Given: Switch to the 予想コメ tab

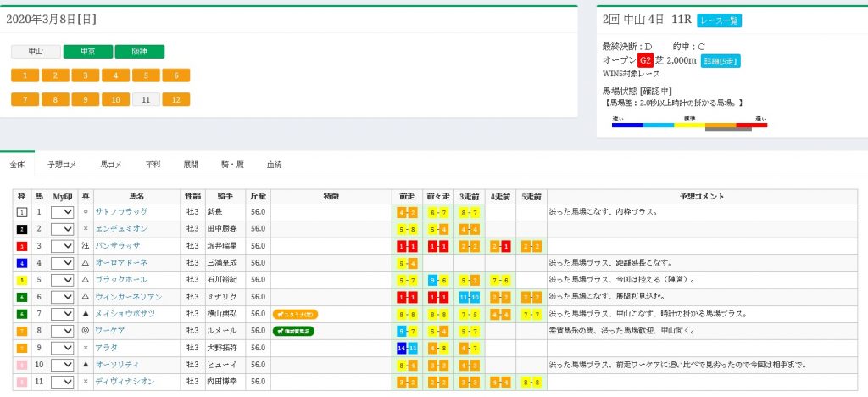Looking at the screenshot, I should coord(62,164).
